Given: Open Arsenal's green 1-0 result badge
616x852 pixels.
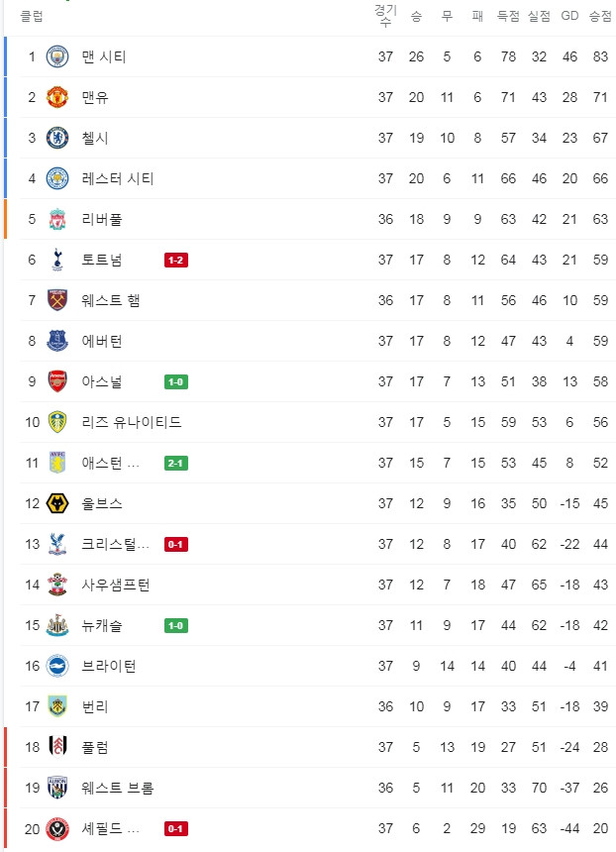Looking at the screenshot, I should click(x=176, y=382).
